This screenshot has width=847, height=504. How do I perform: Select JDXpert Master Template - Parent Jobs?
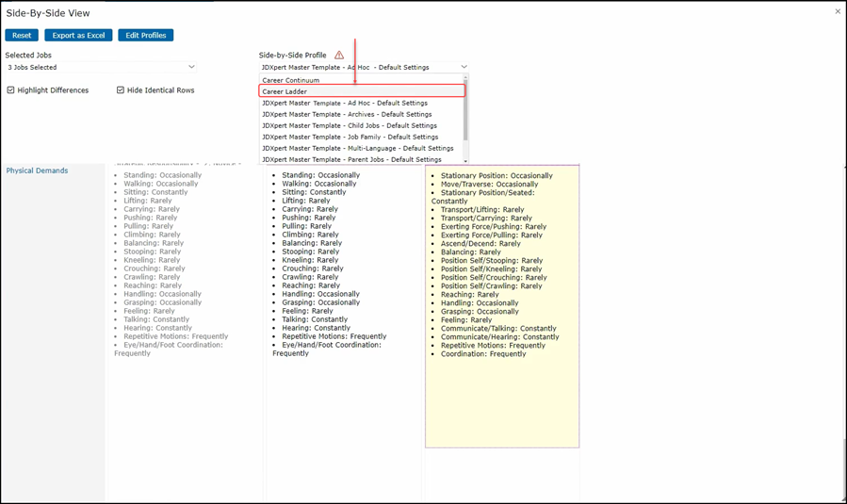(352, 160)
